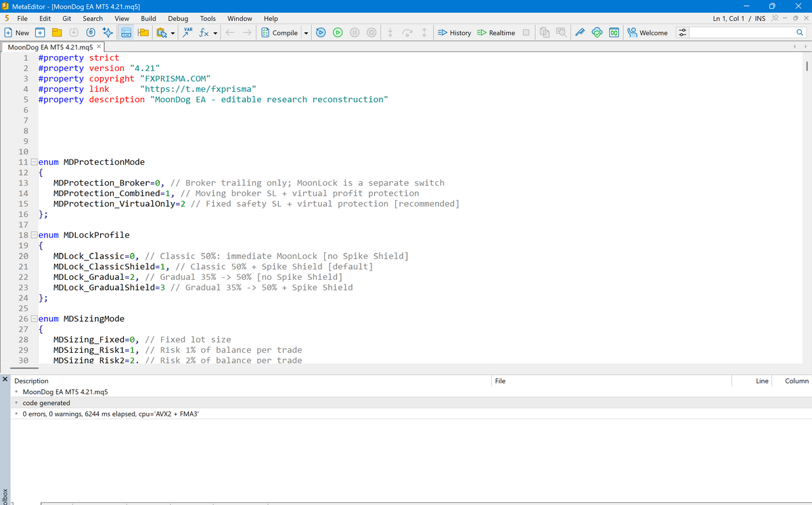The image size is (812, 505).
Task: Start debugging on history data icon
Action: point(321,32)
